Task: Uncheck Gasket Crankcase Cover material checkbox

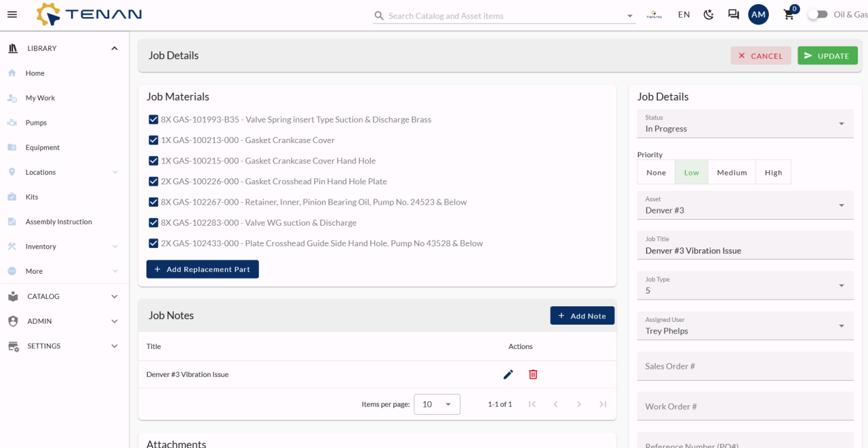Action: coord(153,140)
